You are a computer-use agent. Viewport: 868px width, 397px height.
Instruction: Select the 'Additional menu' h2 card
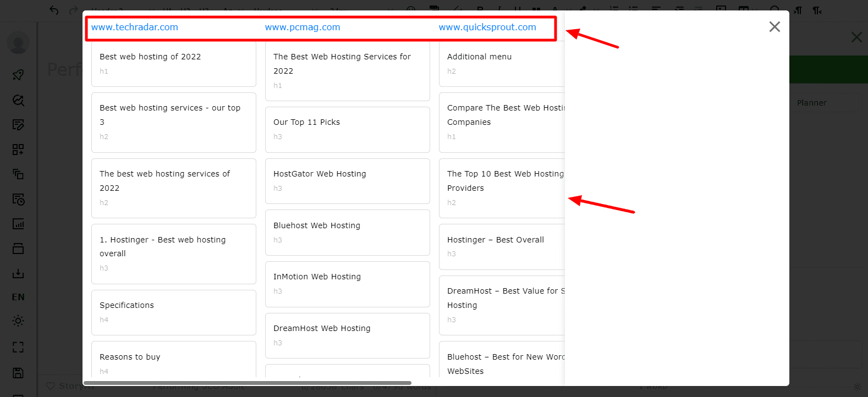click(x=502, y=64)
